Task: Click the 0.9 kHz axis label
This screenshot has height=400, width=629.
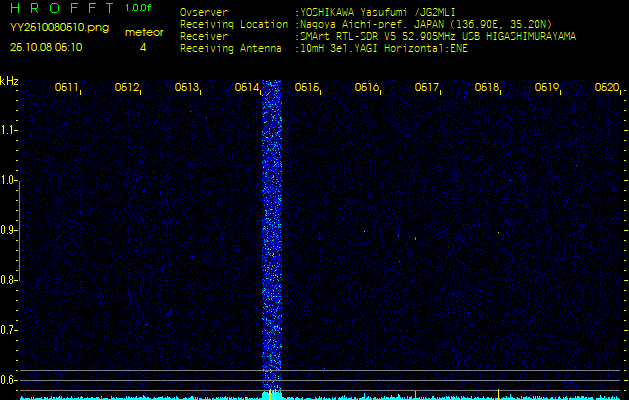Action: 8,230
